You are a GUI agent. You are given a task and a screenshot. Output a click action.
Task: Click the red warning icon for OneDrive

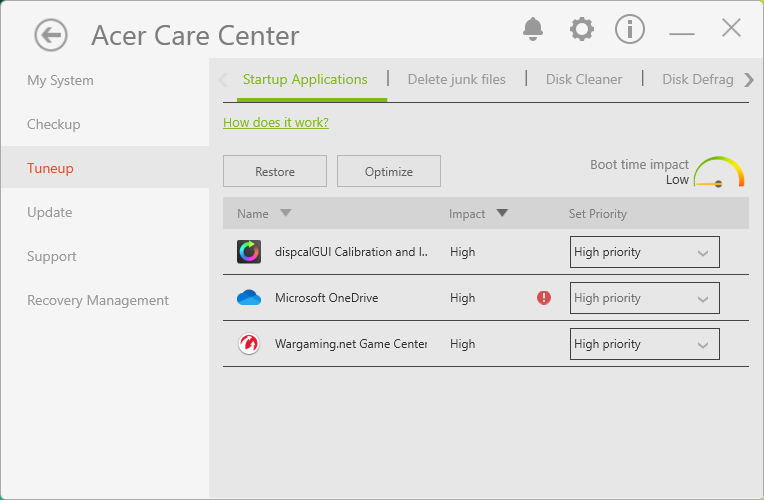(544, 298)
